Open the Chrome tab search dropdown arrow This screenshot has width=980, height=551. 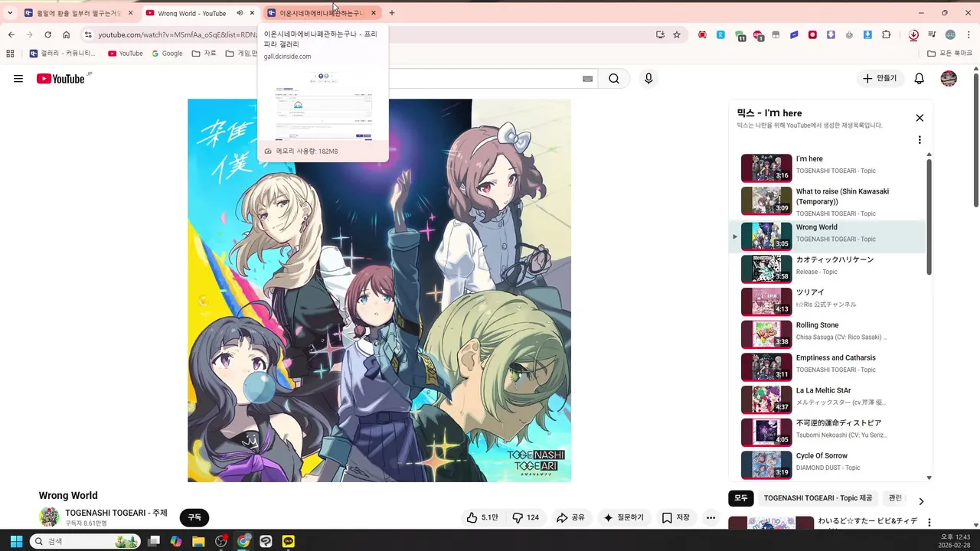(x=10, y=13)
